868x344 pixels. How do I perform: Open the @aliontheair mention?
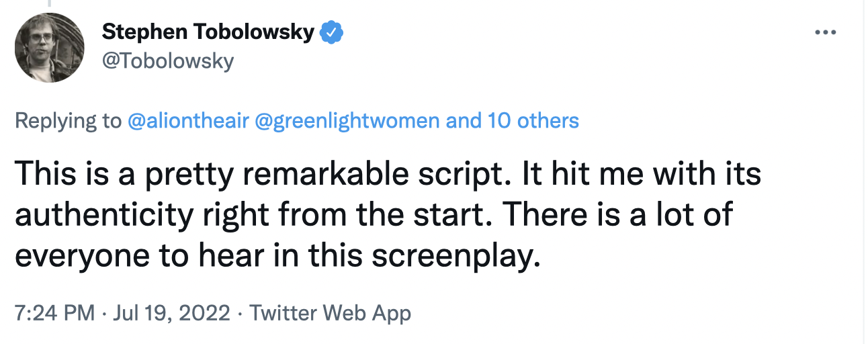[x=189, y=121]
